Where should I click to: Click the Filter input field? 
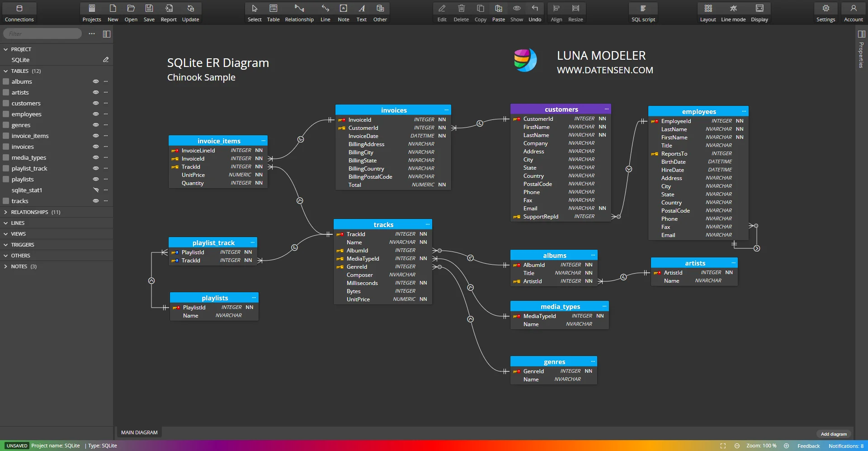(42, 34)
